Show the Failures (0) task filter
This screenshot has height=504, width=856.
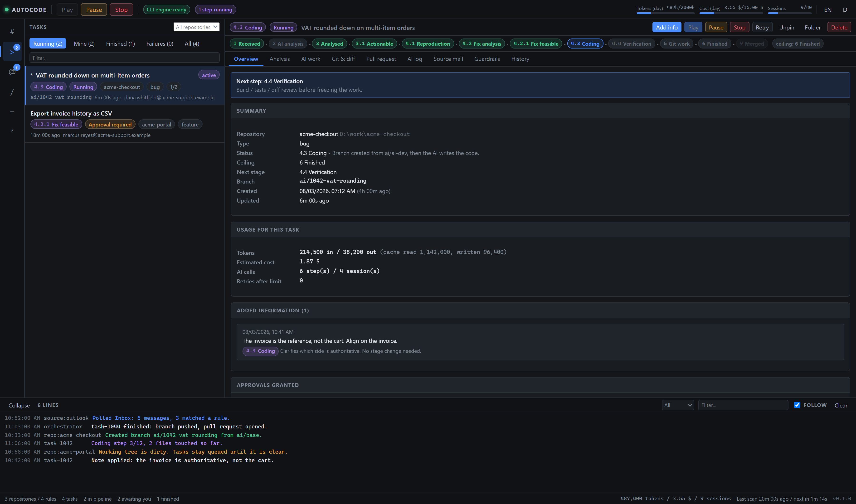[160, 44]
